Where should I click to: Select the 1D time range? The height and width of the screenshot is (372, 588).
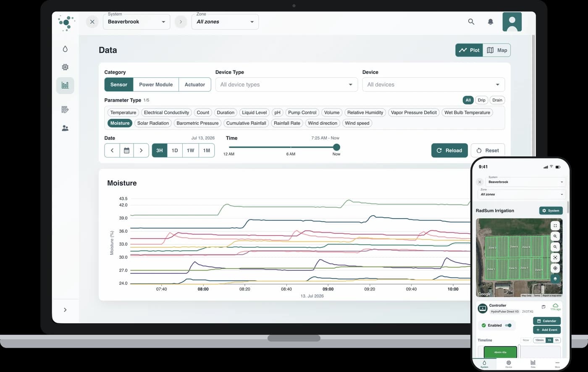(175, 150)
